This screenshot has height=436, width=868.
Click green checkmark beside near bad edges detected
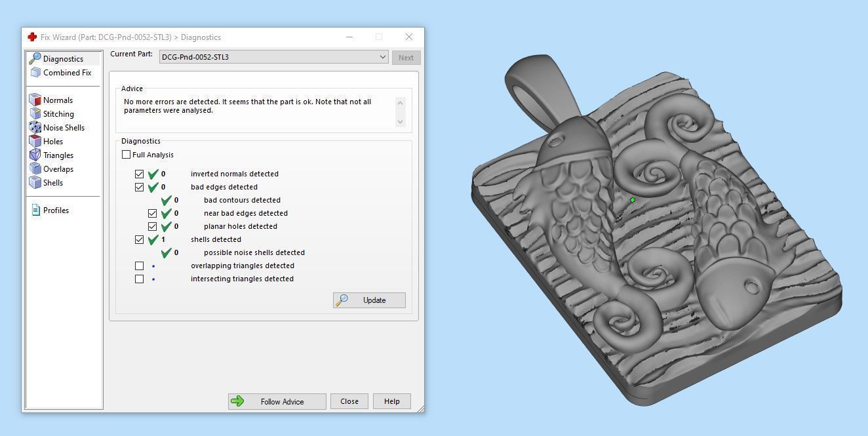(x=167, y=213)
